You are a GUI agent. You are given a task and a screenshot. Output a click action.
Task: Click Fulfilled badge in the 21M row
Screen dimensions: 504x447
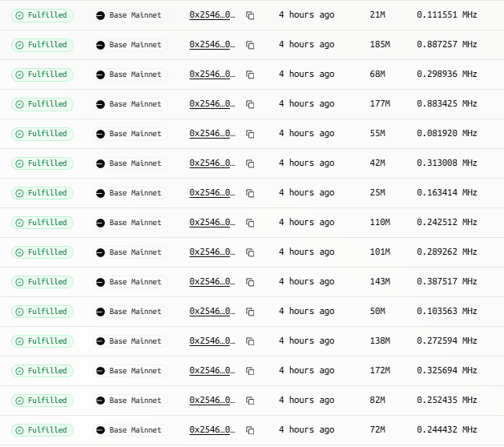point(42,15)
